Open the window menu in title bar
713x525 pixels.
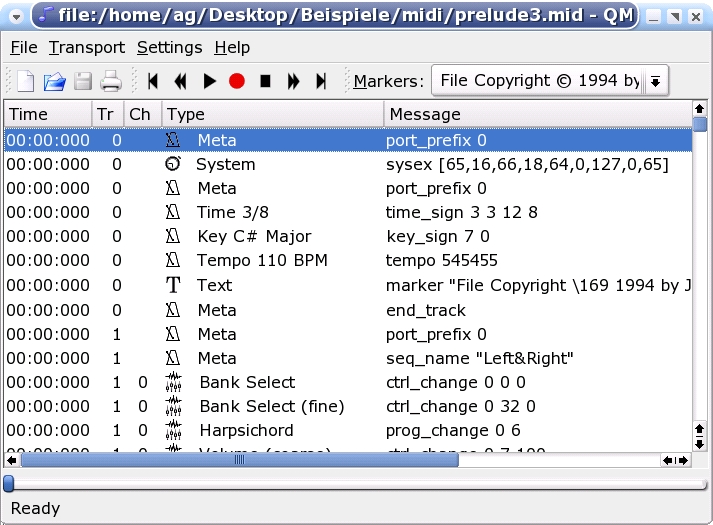point(15,15)
